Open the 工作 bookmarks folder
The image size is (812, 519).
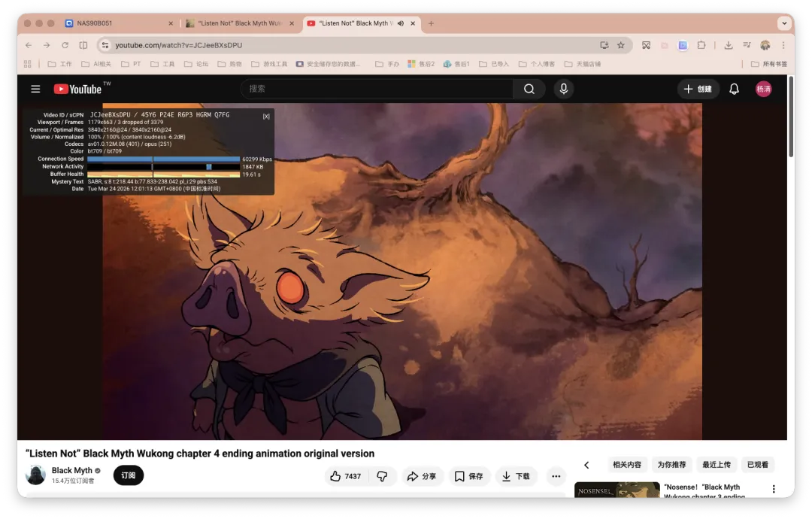click(60, 64)
